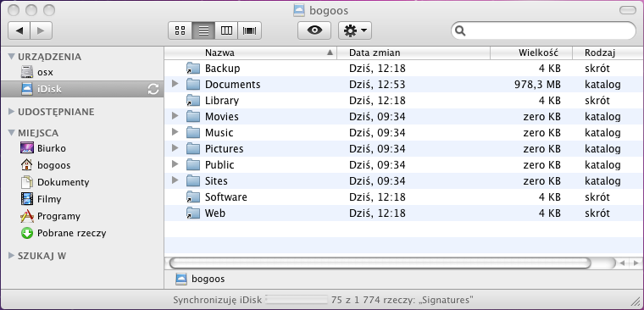Open Biurko in the sidebar

click(x=43, y=148)
